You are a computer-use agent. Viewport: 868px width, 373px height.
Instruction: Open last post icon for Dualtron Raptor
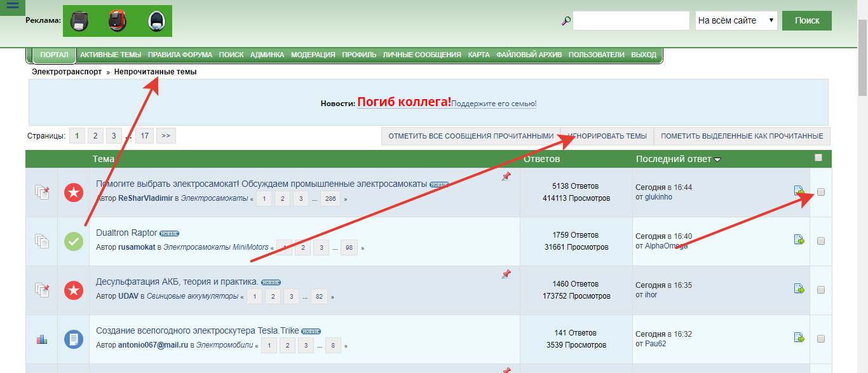pyautogui.click(x=799, y=240)
